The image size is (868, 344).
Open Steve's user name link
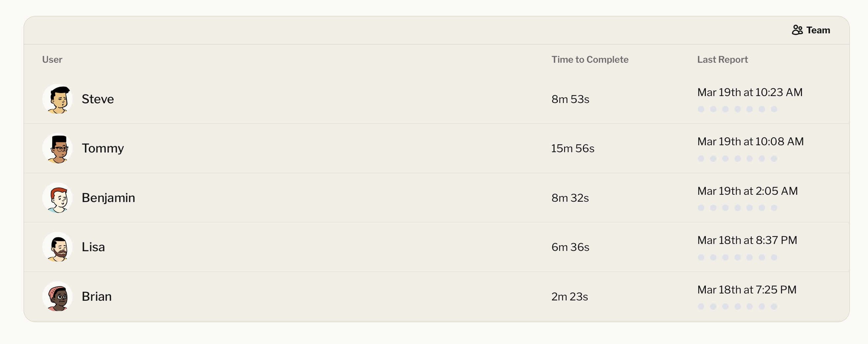coord(98,99)
